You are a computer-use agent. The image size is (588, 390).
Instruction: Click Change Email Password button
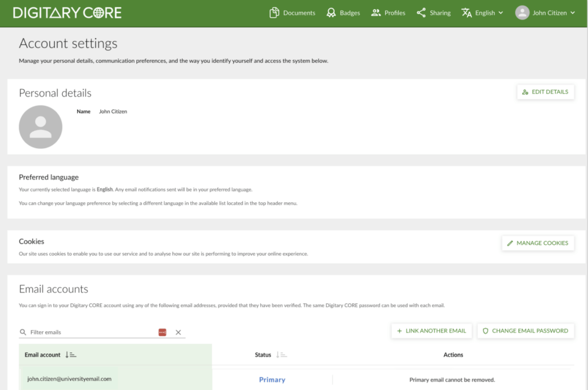pyautogui.click(x=526, y=331)
